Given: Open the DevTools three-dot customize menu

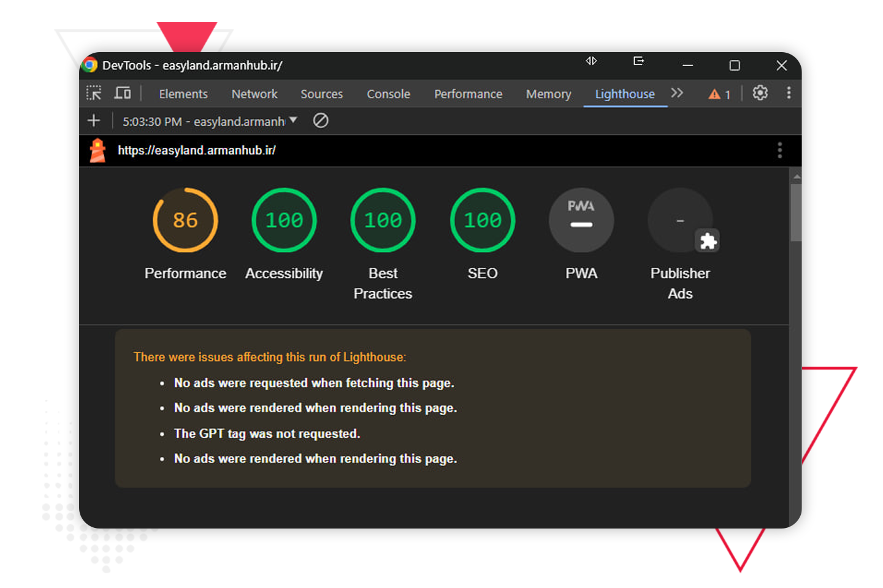Looking at the screenshot, I should 789,93.
